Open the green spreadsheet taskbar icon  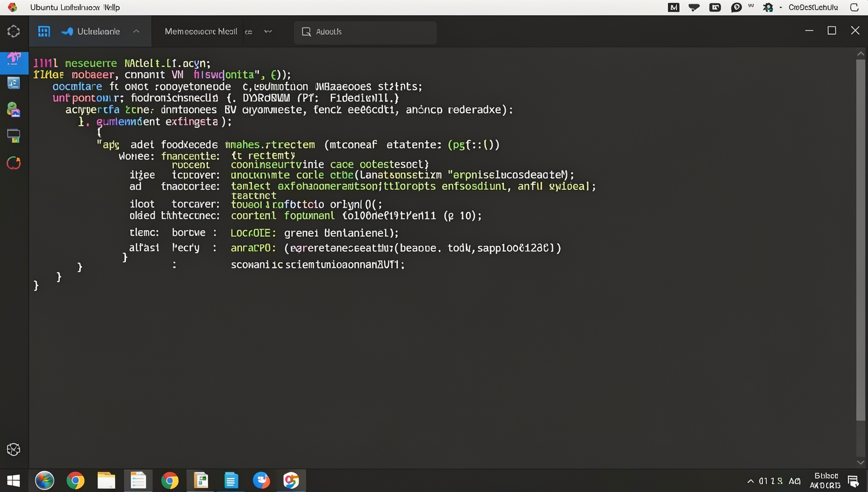[x=201, y=481]
